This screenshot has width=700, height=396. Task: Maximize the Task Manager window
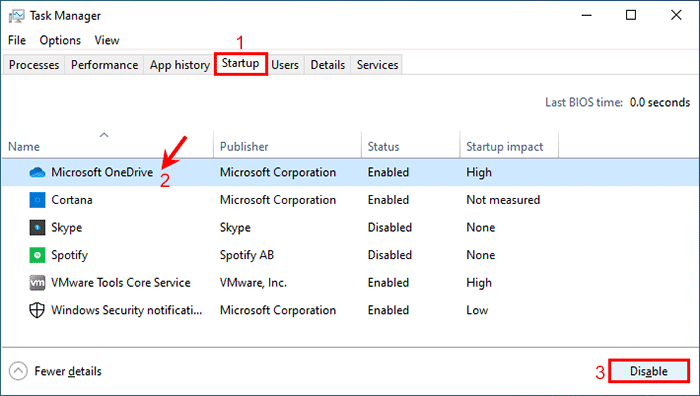coord(631,15)
